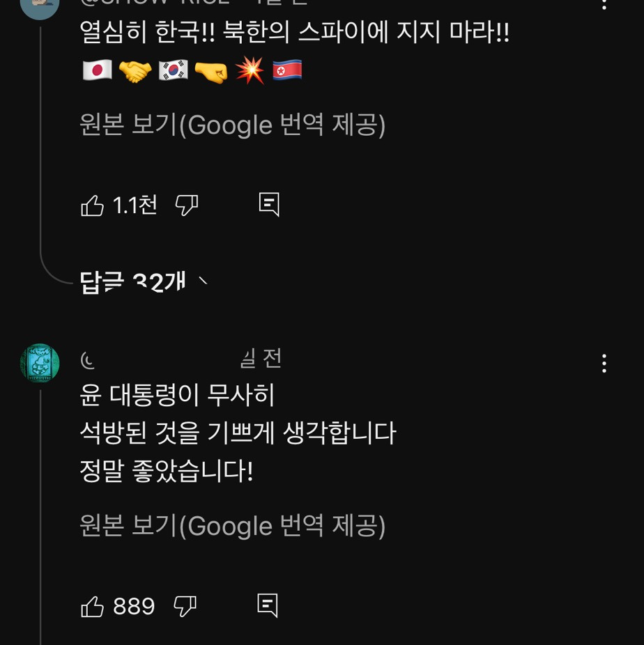Click the explosion emoji in top comment
This screenshot has width=644, height=645.
click(x=249, y=71)
